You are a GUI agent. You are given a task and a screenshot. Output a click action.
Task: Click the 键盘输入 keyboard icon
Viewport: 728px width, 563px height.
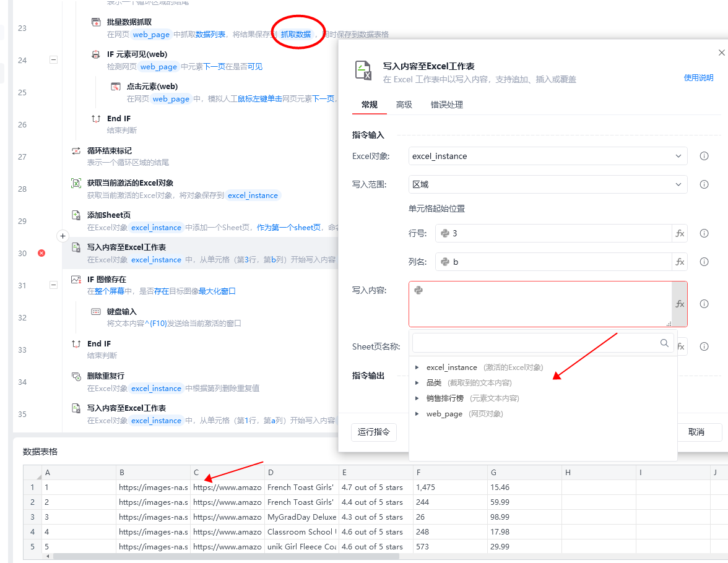click(95, 311)
